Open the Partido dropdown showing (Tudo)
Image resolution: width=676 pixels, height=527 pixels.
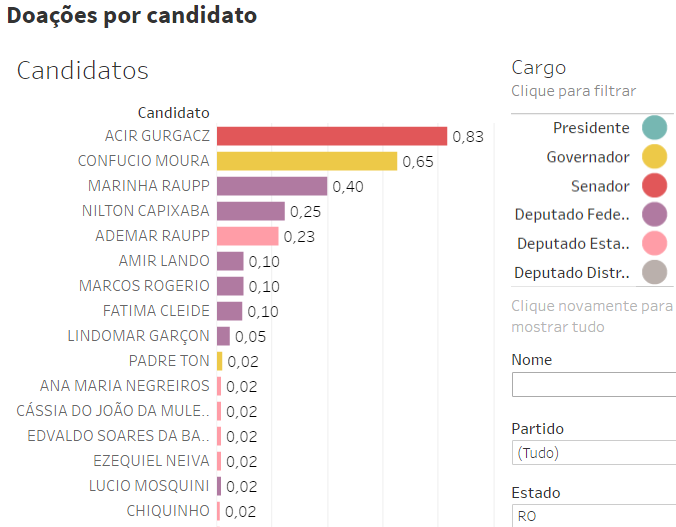[x=593, y=453]
